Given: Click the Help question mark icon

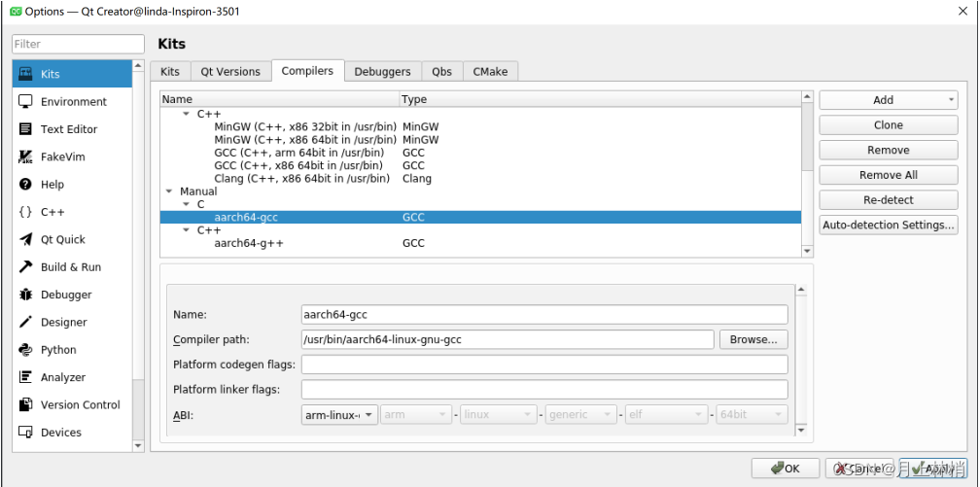Looking at the screenshot, I should (x=25, y=184).
